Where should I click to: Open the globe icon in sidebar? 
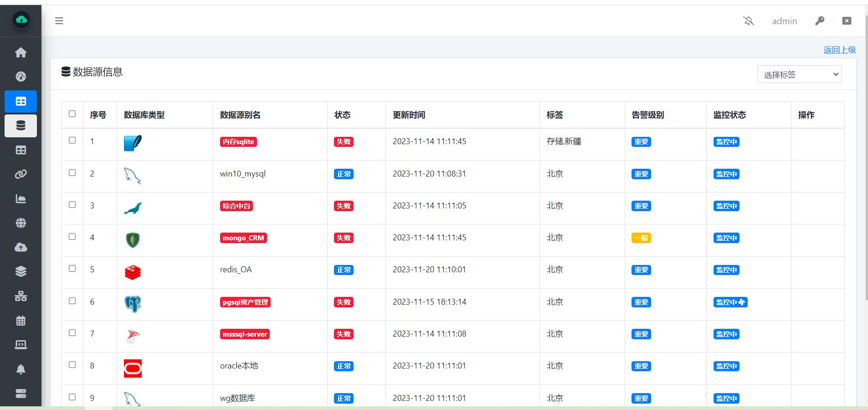(x=21, y=223)
